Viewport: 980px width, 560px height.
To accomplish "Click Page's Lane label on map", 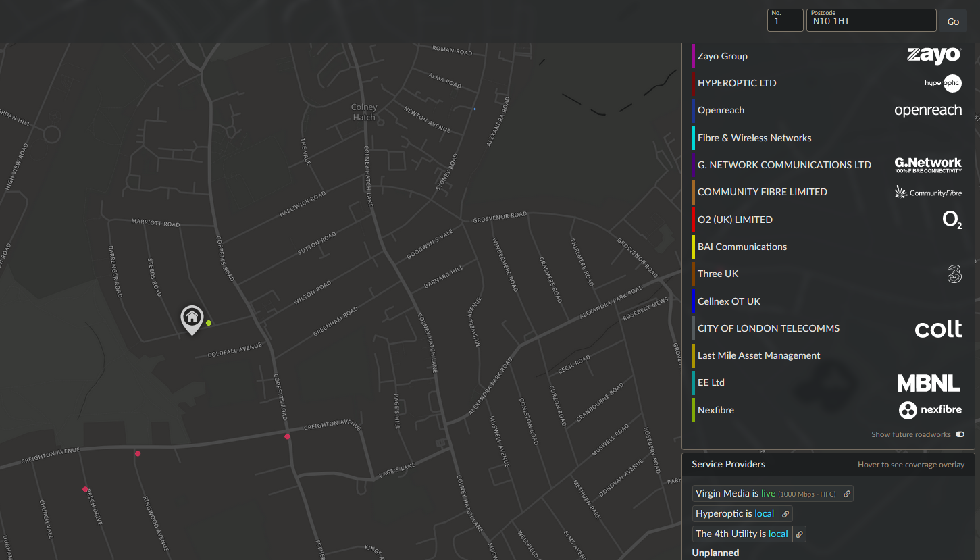I will (398, 469).
